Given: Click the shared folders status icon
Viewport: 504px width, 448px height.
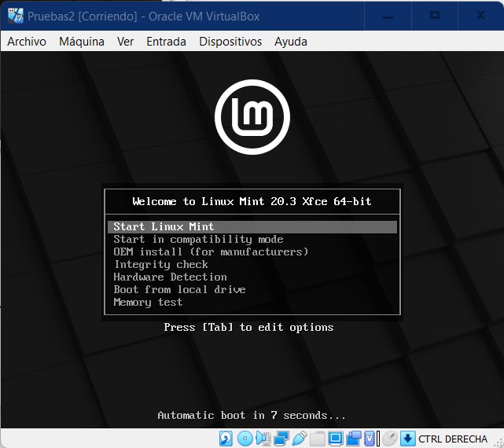Looking at the screenshot, I should (317, 439).
